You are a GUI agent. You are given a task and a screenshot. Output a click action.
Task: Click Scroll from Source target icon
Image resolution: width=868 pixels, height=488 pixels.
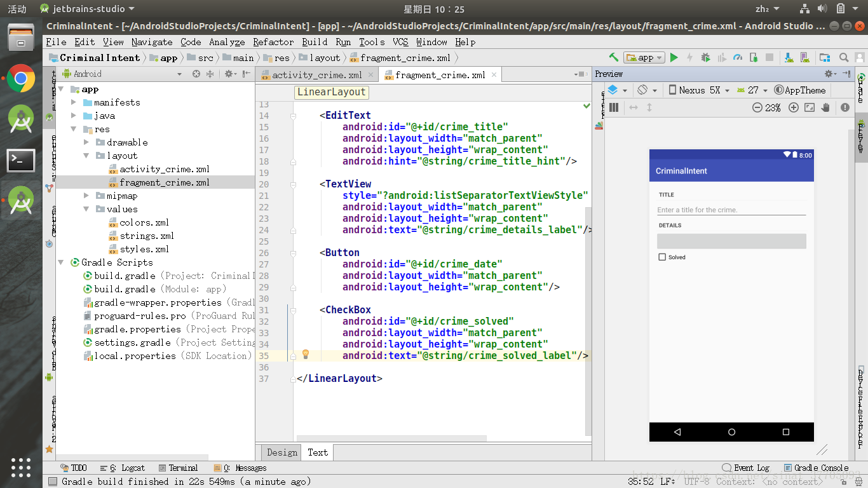[196, 74]
